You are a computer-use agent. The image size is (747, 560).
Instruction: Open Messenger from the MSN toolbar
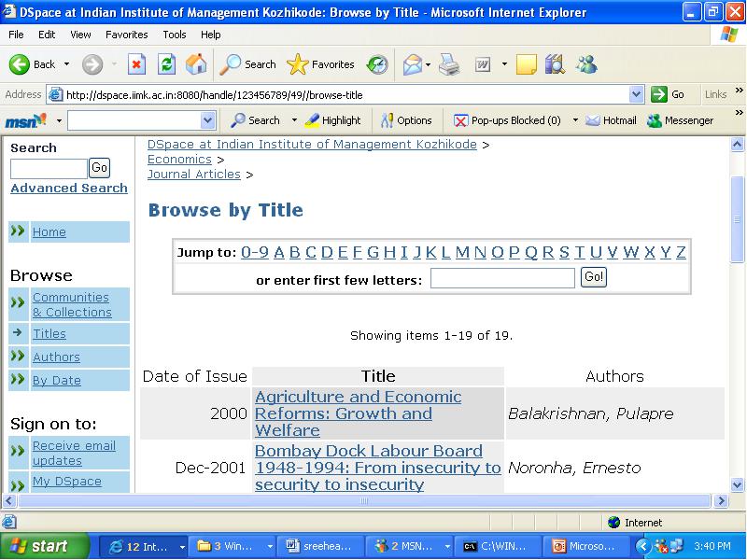pyautogui.click(x=681, y=120)
